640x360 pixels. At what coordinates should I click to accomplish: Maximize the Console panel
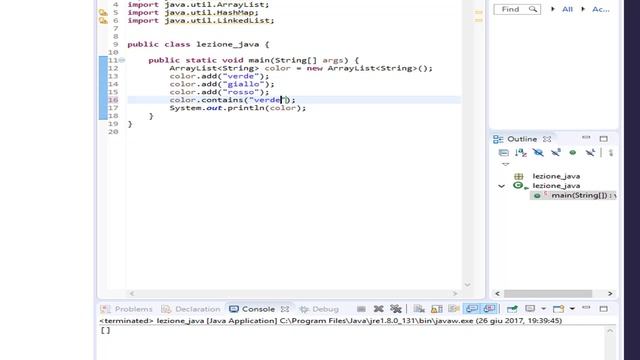pyautogui.click(x=604, y=309)
